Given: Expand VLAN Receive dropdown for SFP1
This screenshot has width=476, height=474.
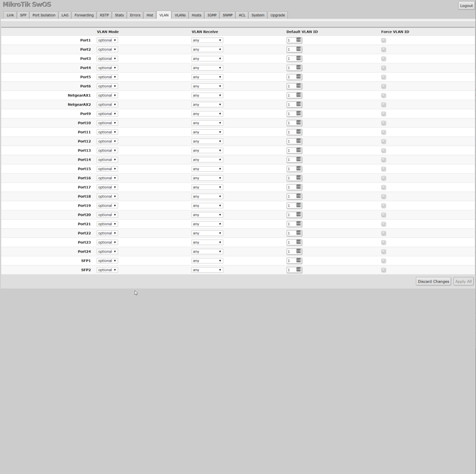Looking at the screenshot, I should click(x=207, y=261).
